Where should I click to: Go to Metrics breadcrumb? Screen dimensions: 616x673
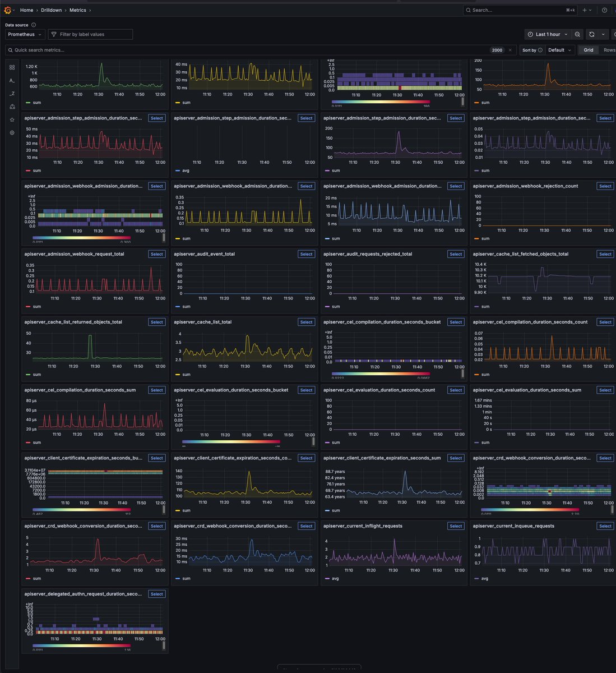pyautogui.click(x=78, y=10)
